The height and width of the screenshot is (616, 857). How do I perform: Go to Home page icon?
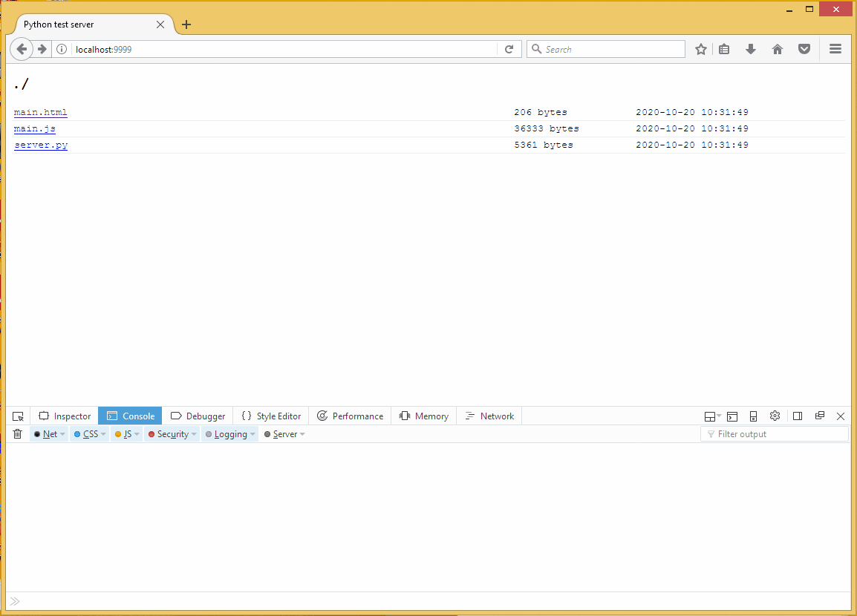778,49
